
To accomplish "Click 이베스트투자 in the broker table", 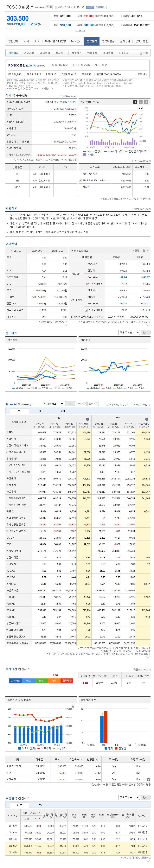I will click(x=13, y=766).
